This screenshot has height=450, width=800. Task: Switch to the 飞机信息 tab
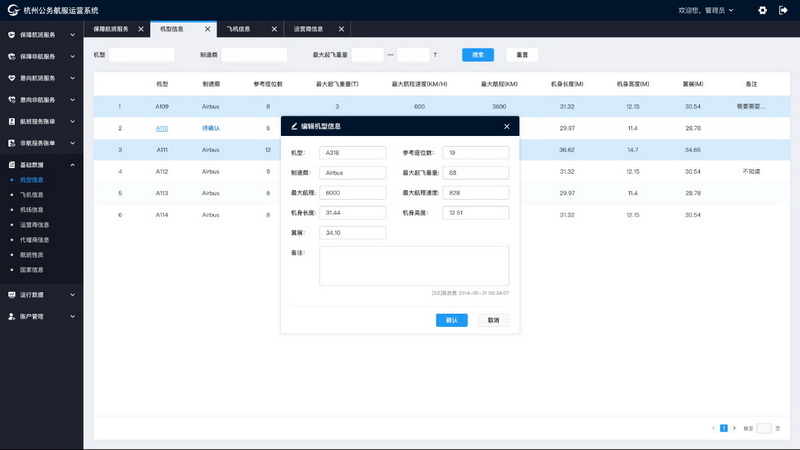239,29
